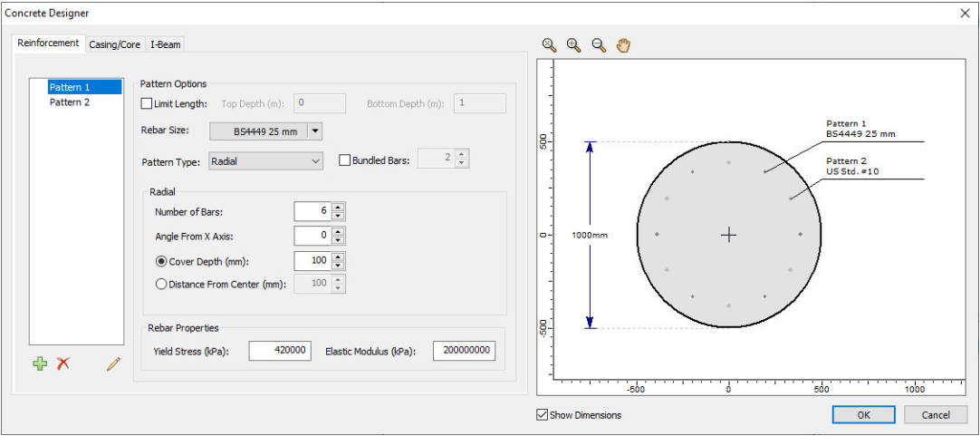The image size is (980, 436).
Task: Click the Top Depth input field
Action: tap(320, 103)
